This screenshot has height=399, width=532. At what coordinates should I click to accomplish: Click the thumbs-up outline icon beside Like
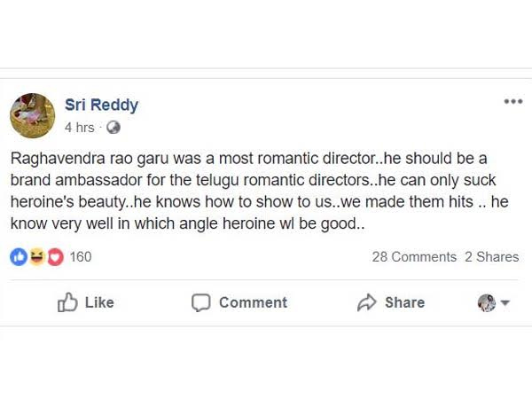click(67, 303)
